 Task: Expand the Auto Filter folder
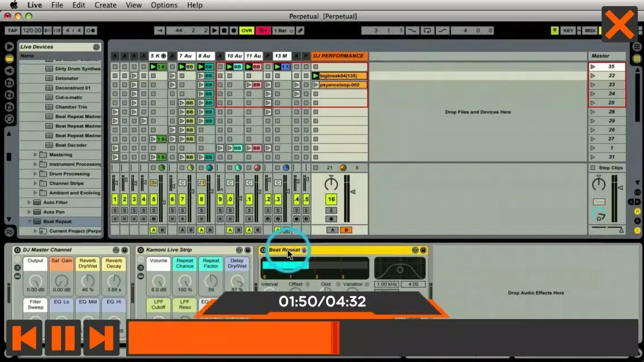29,202
